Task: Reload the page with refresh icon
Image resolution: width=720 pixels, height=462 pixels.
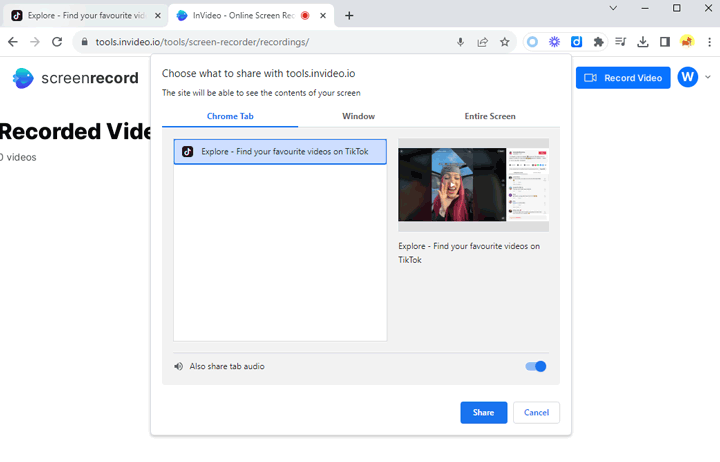Action: coord(57,42)
